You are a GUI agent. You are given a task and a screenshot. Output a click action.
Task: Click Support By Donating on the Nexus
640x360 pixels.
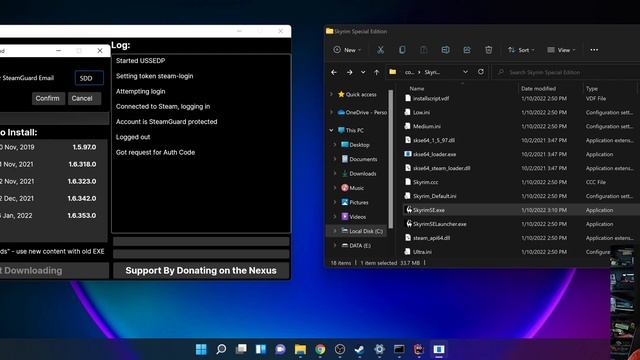201,271
